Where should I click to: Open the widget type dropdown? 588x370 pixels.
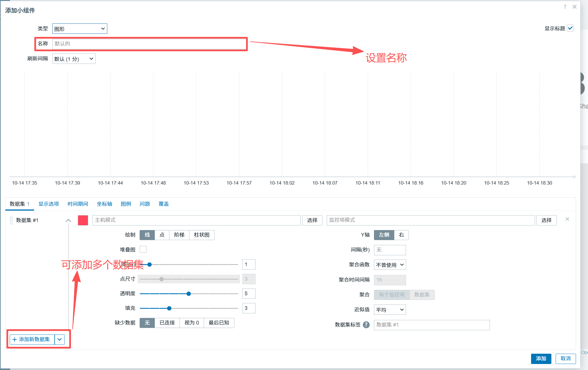coord(80,29)
